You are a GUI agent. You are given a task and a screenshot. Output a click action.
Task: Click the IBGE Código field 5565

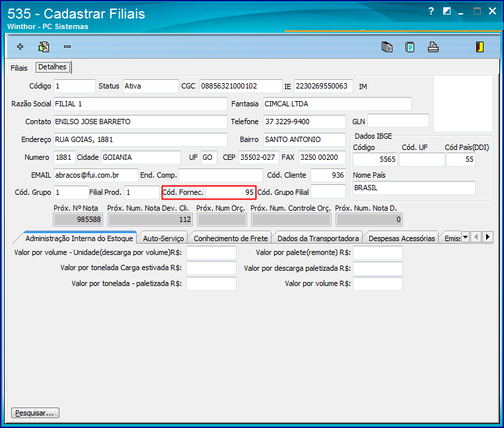pyautogui.click(x=375, y=159)
